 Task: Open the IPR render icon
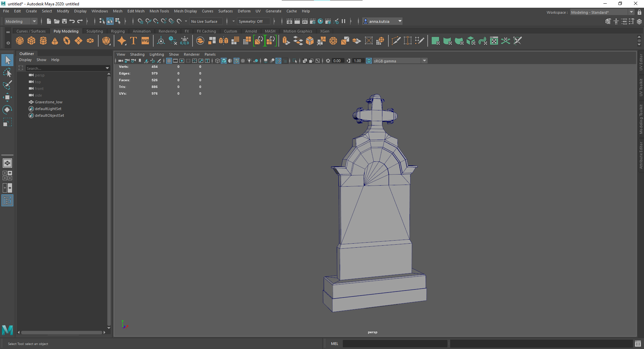(x=305, y=21)
